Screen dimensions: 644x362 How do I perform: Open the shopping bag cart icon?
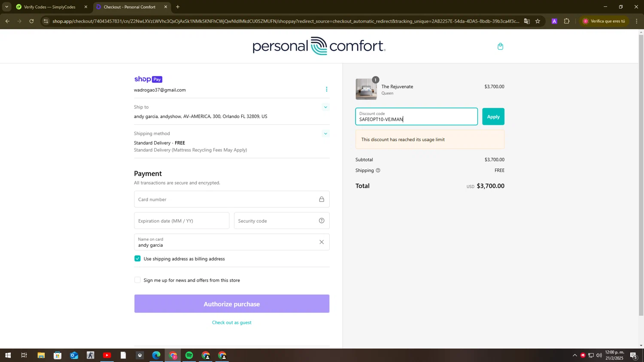click(x=500, y=46)
